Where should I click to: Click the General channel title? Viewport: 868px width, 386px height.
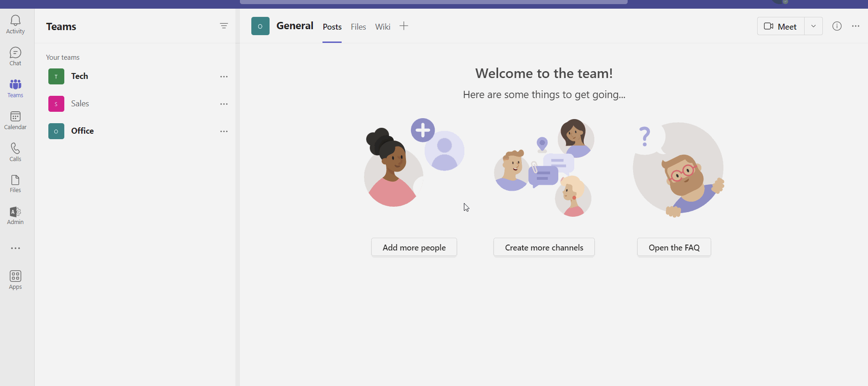pyautogui.click(x=295, y=26)
